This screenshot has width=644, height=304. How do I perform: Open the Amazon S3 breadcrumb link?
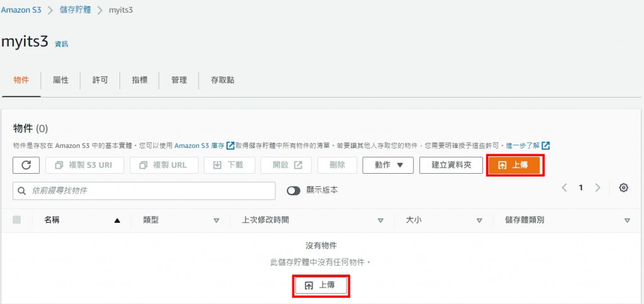coord(21,10)
